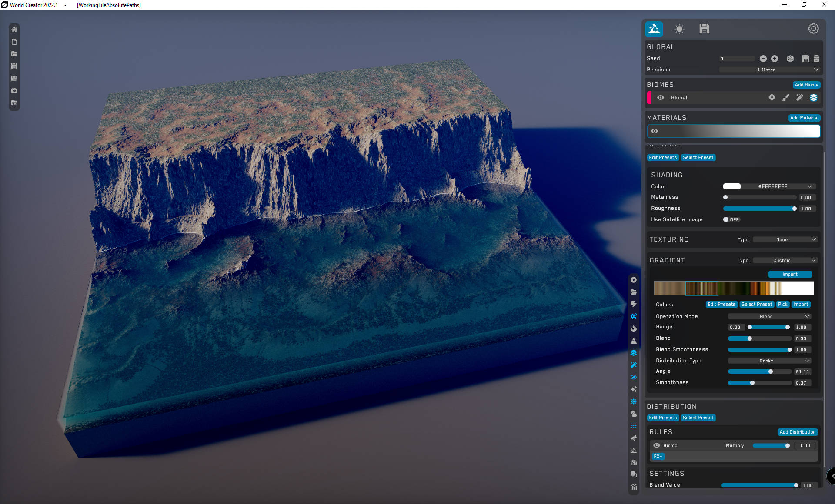Click the home icon in left toolbar

tap(14, 30)
